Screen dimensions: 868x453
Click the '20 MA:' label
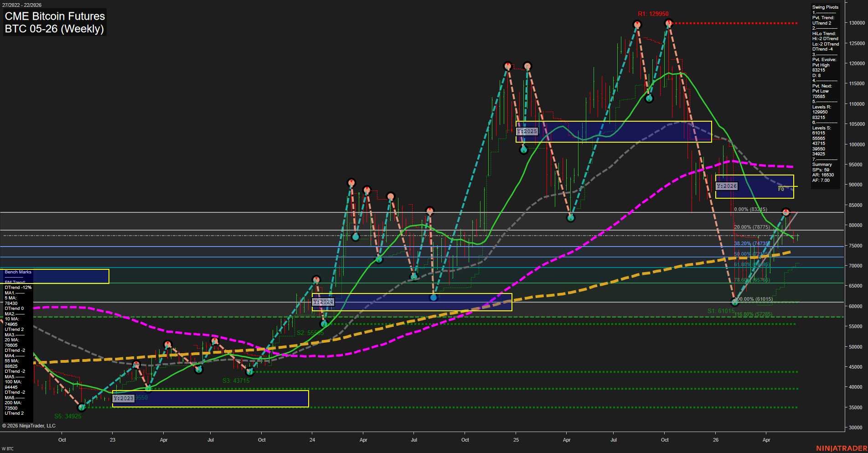tap(11, 340)
